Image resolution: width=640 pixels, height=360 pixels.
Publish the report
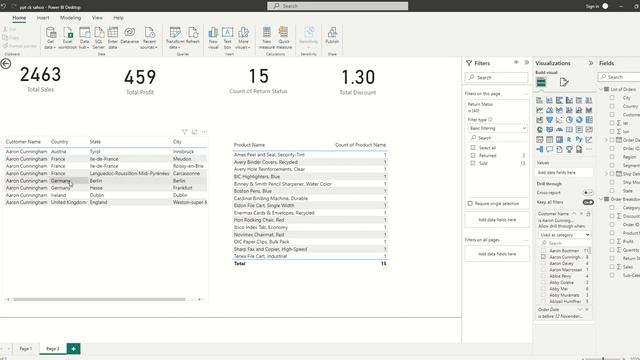pos(332,36)
